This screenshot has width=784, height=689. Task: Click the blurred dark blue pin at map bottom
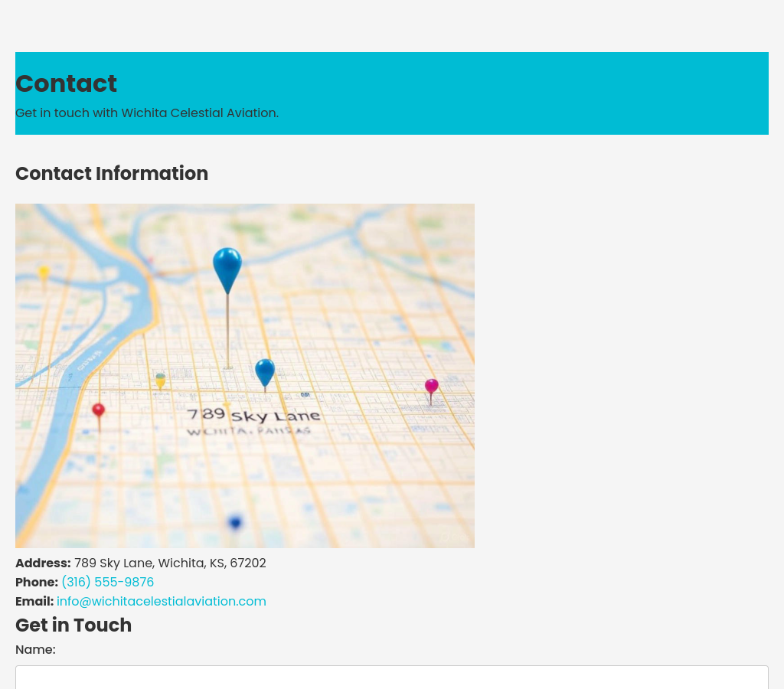coord(235,523)
